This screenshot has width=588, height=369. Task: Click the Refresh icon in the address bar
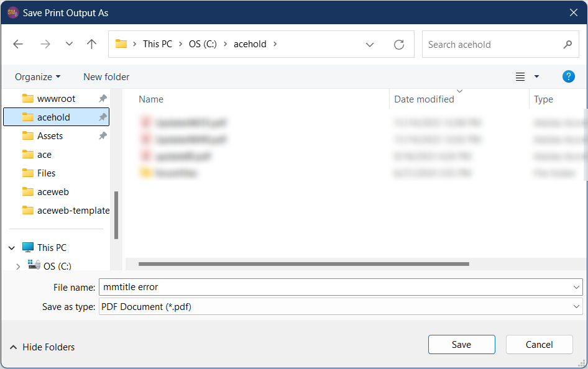pyautogui.click(x=398, y=44)
